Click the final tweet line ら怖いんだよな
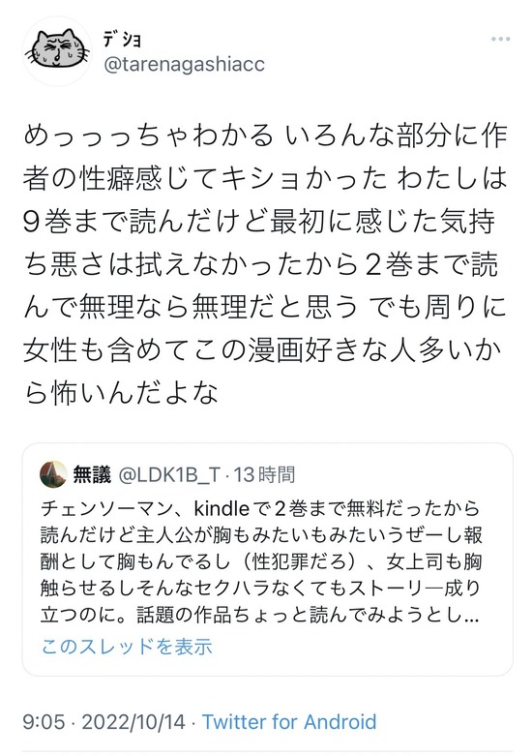 coord(121,393)
